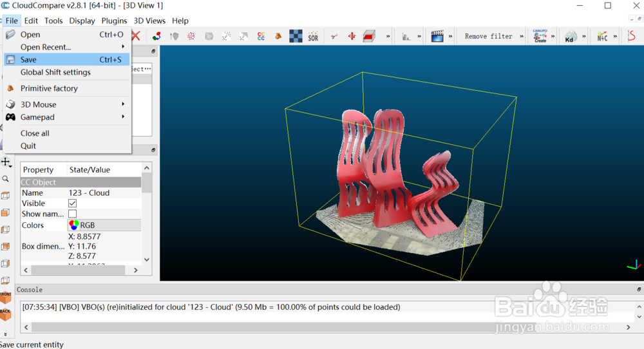Expand overflow chevron after N+C icon
Screen dimensions: 644x349
tap(615, 37)
